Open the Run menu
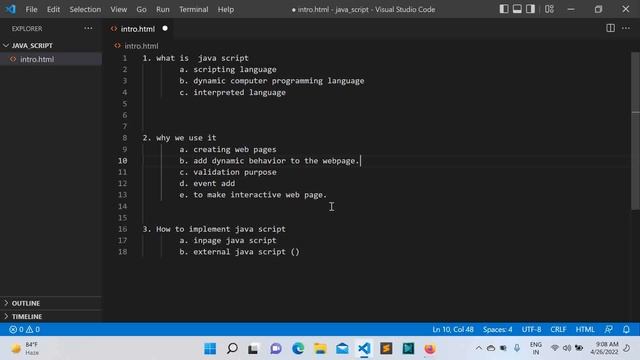Viewport: 640px width, 360px height. [162, 9]
